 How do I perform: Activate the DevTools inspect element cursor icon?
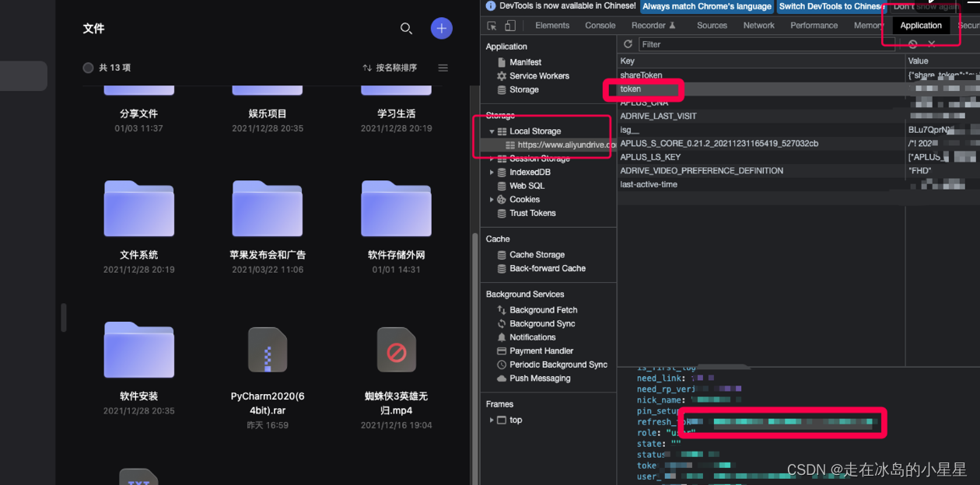click(492, 26)
